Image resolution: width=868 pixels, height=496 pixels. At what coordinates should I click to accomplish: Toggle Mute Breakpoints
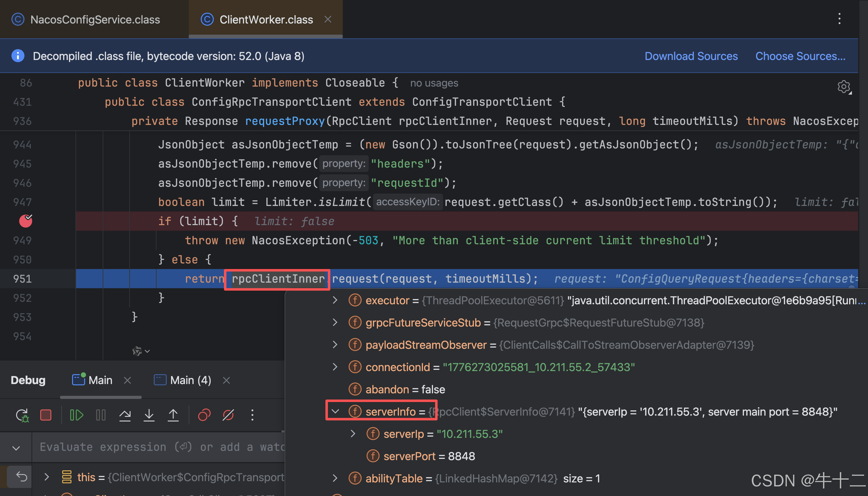click(228, 415)
